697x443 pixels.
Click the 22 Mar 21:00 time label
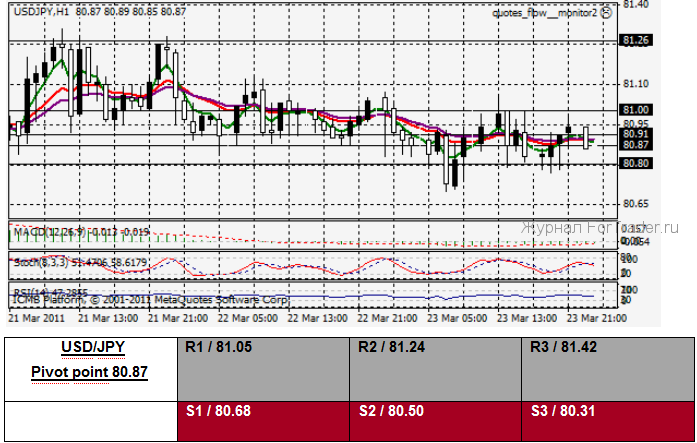387,318
